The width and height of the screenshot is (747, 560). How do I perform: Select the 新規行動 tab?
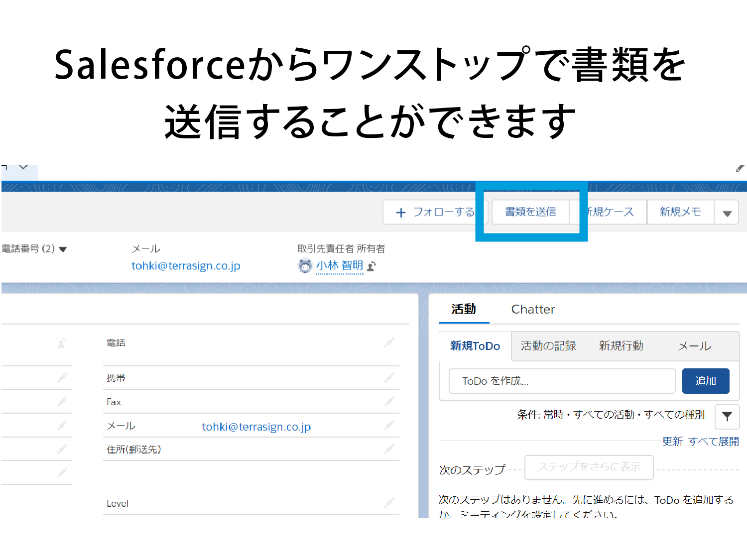coord(621,346)
